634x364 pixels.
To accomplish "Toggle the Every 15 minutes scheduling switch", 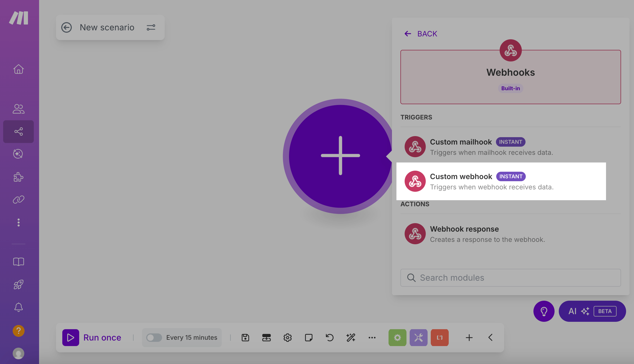I will click(154, 338).
